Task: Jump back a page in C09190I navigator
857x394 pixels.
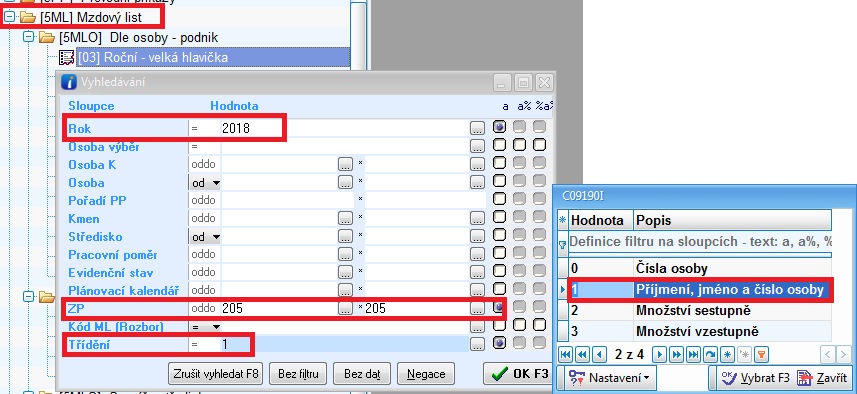Action: tap(583, 355)
